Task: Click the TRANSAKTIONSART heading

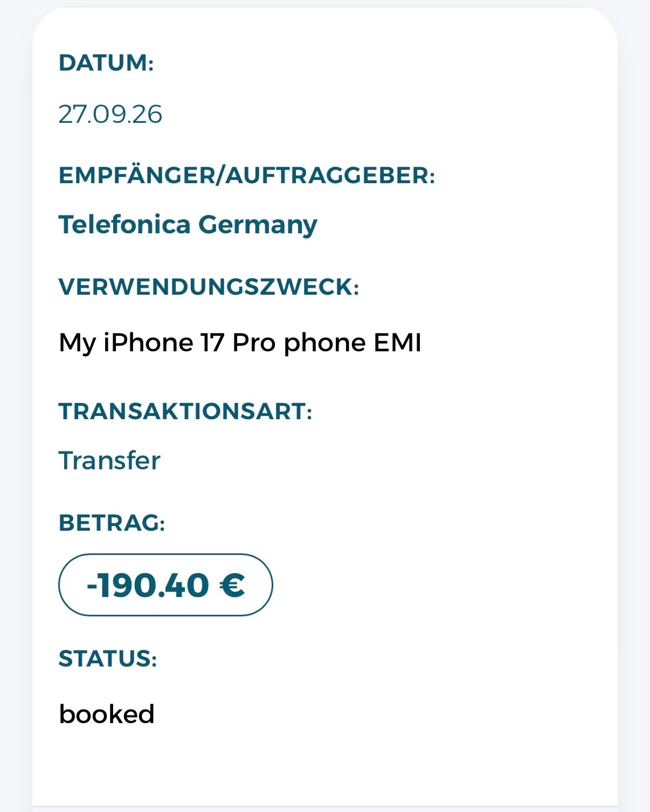Action: tap(185, 411)
